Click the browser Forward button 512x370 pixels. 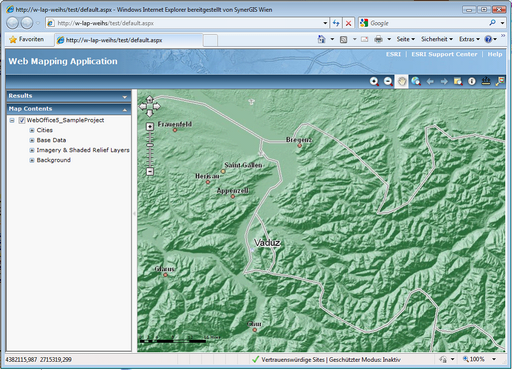27,23
